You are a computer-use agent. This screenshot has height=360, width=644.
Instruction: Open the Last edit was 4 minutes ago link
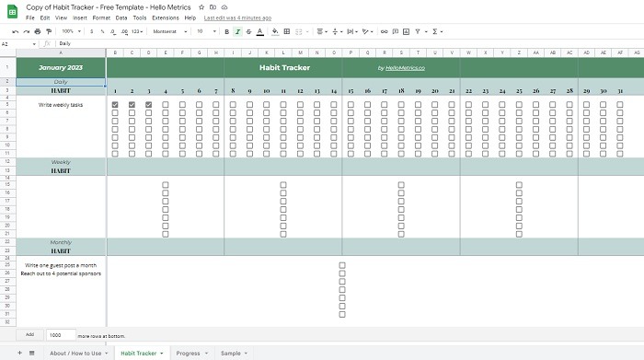237,18
